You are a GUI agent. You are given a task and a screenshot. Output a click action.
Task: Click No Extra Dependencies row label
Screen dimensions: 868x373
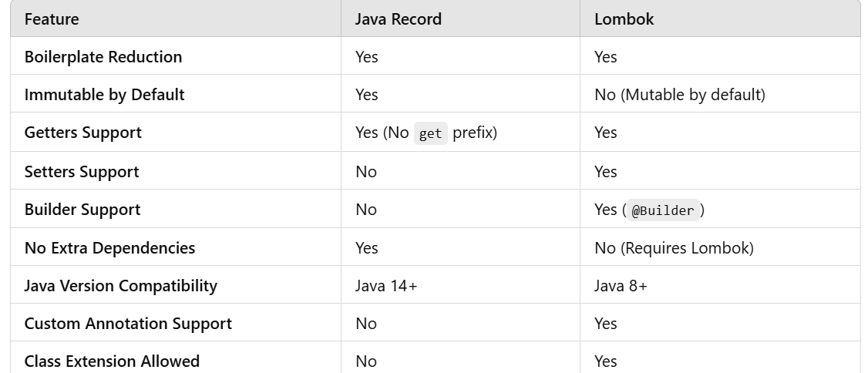click(109, 247)
